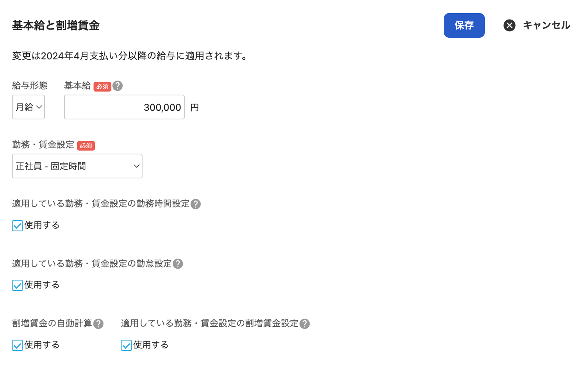This screenshot has width=588, height=391.
Task: Click the キャンセル text link
Action: point(546,25)
